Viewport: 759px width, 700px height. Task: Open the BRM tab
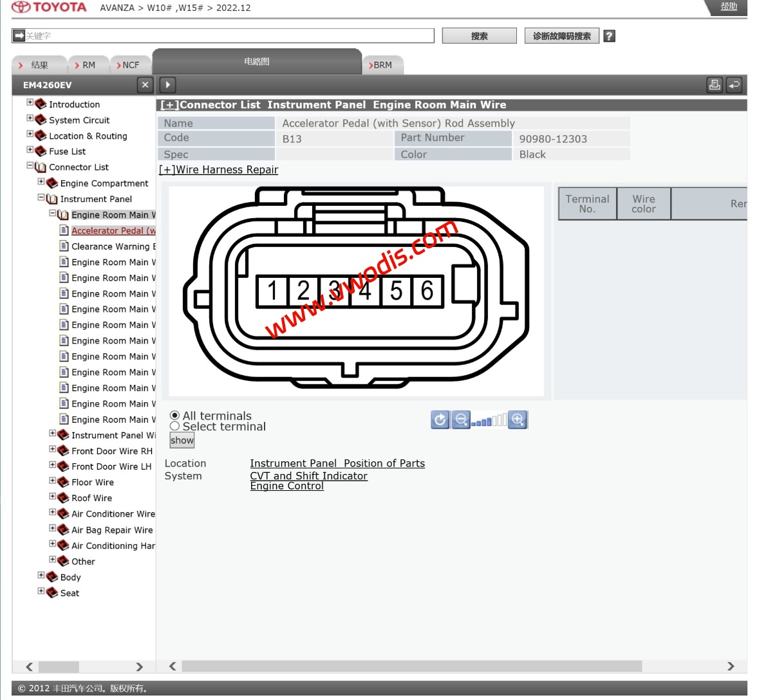382,65
